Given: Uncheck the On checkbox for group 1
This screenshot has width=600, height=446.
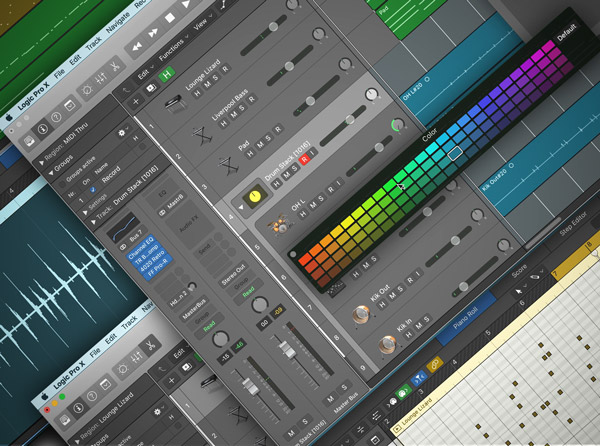Looking at the screenshot, I should 92,189.
